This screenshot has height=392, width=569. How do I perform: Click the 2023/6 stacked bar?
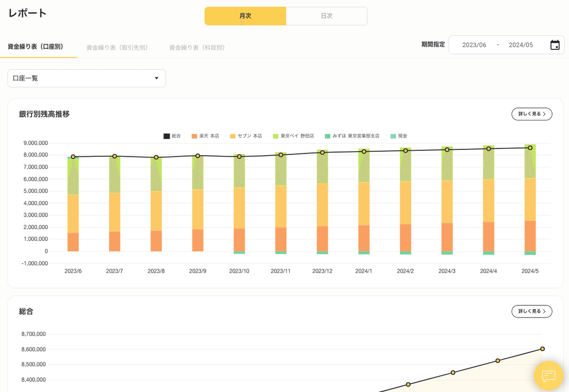click(x=73, y=204)
